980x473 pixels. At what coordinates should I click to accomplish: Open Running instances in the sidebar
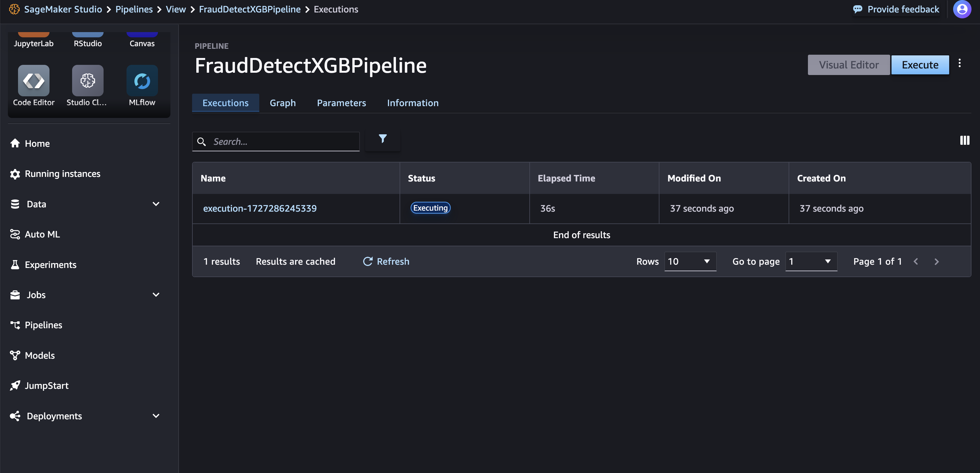[62, 174]
